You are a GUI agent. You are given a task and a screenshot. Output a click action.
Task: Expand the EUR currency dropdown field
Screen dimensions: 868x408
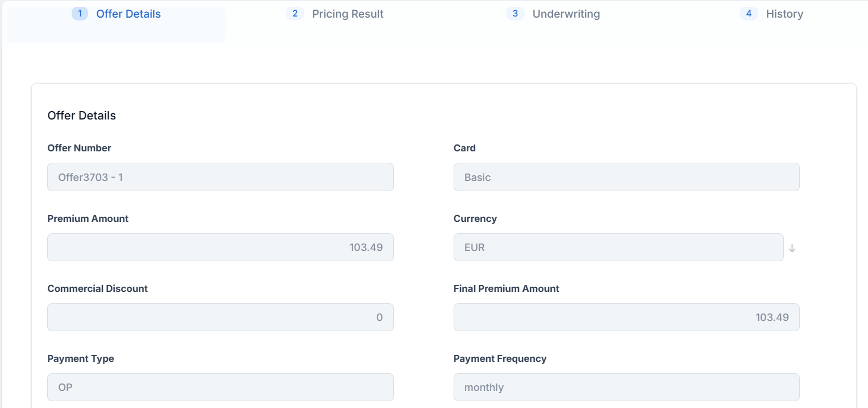(618, 248)
